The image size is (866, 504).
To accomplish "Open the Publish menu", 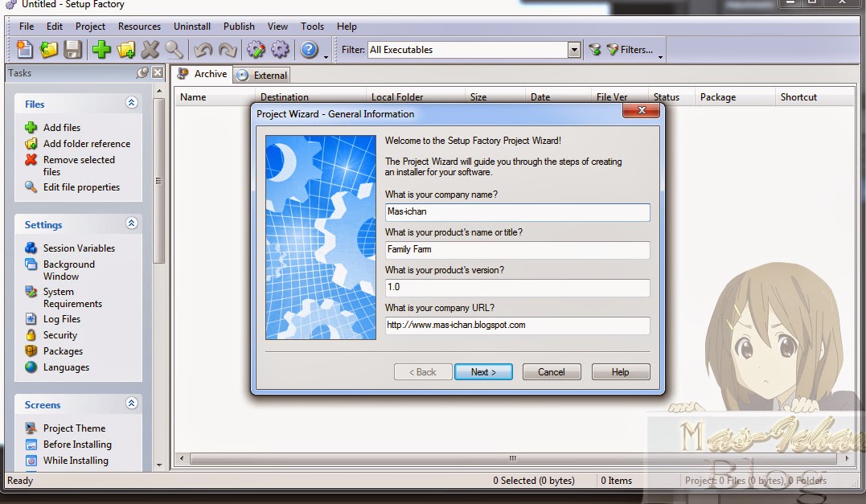I will [x=239, y=27].
